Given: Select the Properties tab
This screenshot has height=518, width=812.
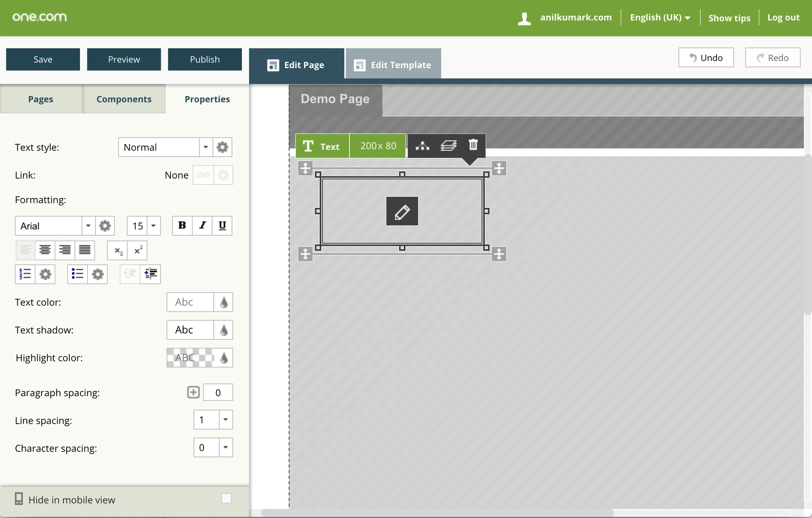Looking at the screenshot, I should tap(207, 99).
